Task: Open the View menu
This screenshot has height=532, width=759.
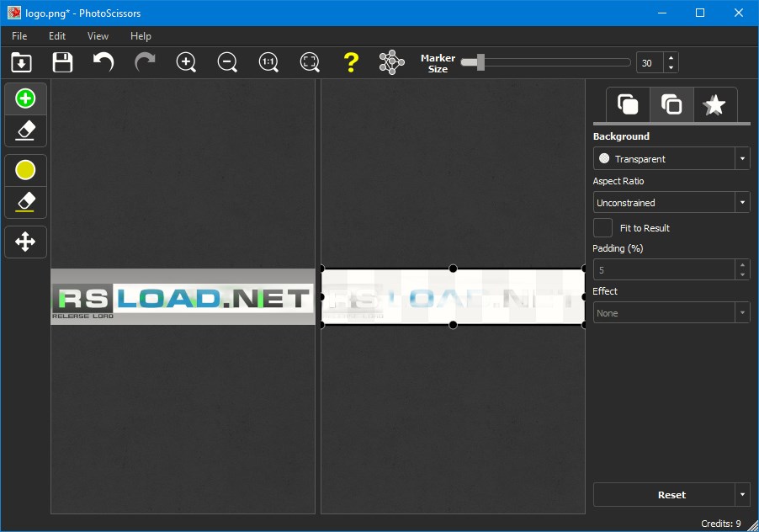Action: 98,36
